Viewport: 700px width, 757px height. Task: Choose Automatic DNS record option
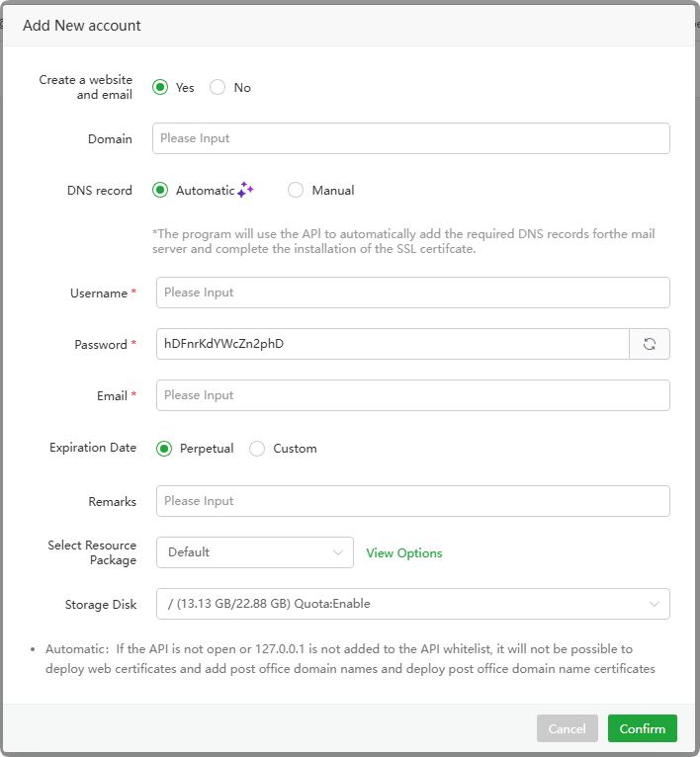point(160,190)
